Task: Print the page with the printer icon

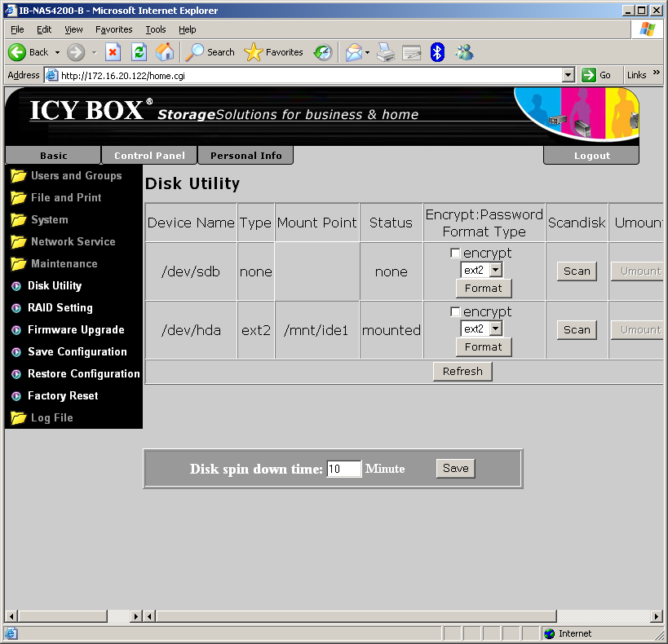Action: pos(386,52)
